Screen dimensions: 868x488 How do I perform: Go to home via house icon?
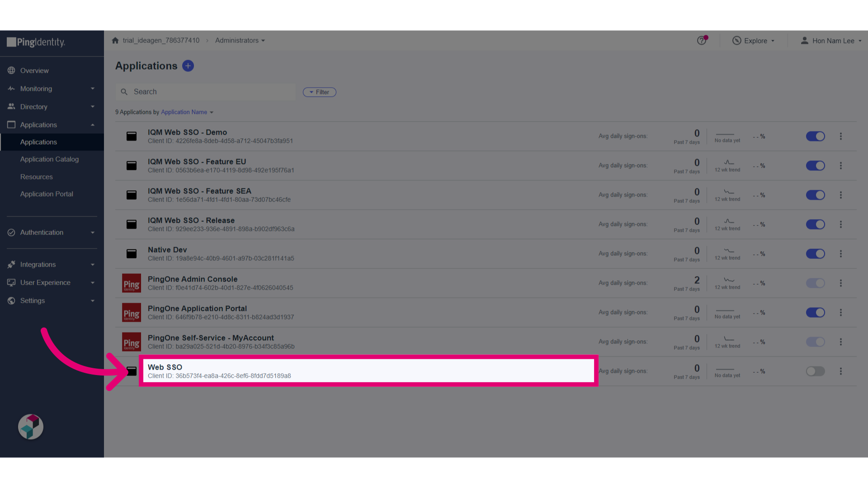point(115,40)
